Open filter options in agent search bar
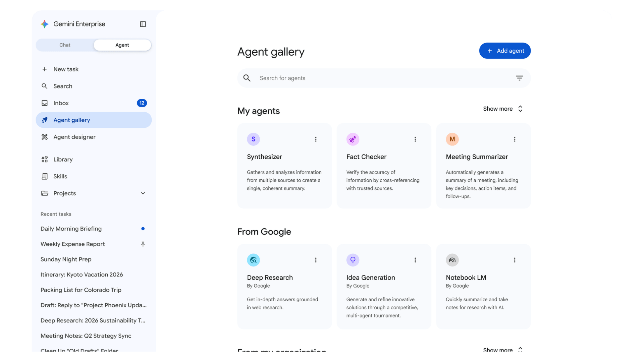Image resolution: width=644 pixels, height=362 pixels. point(520,78)
